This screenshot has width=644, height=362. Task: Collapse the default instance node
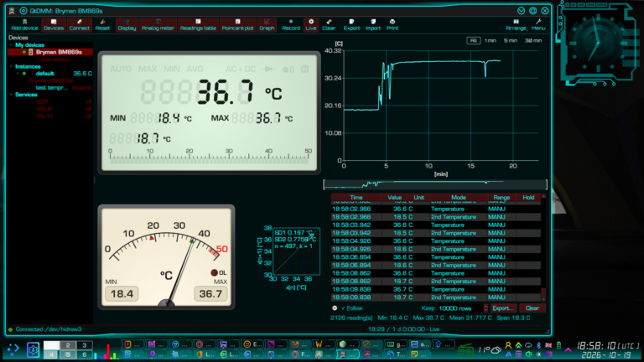pos(18,74)
